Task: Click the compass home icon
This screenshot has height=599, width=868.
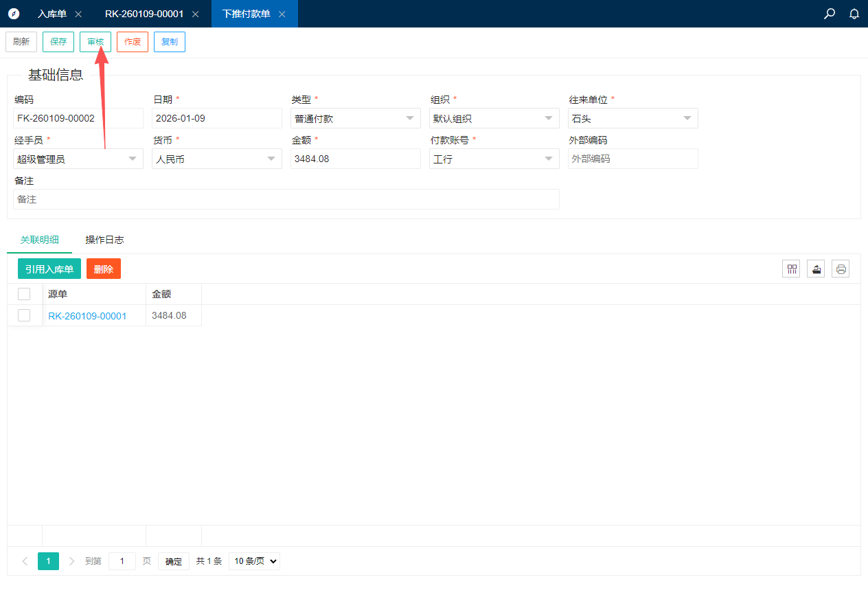Action: click(x=14, y=14)
